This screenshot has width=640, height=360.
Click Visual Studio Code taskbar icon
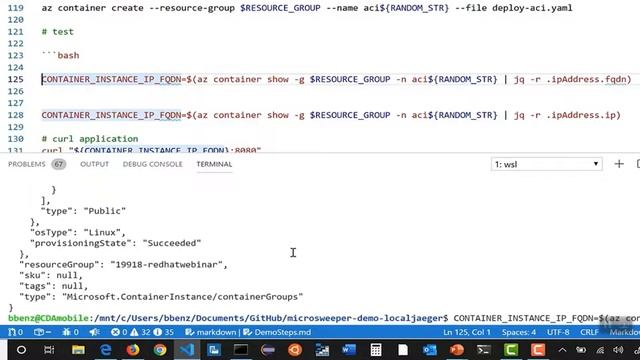tap(187, 350)
